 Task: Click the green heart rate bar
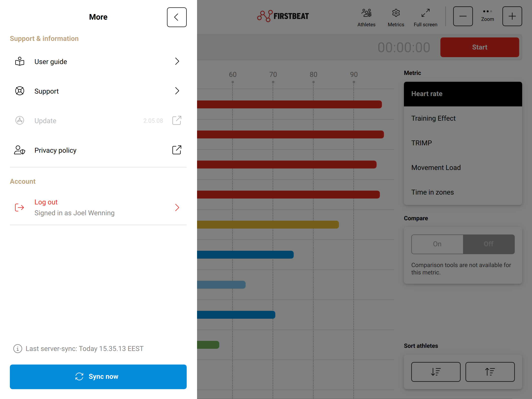(x=208, y=345)
